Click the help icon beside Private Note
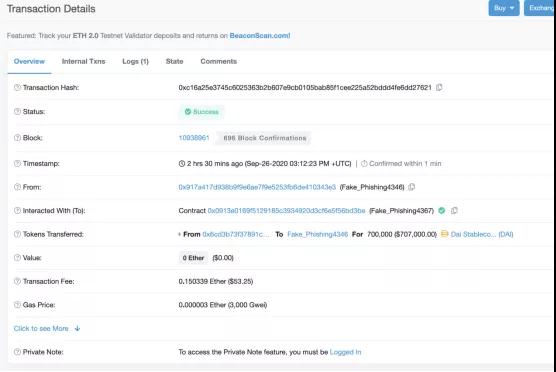 pos(17,352)
